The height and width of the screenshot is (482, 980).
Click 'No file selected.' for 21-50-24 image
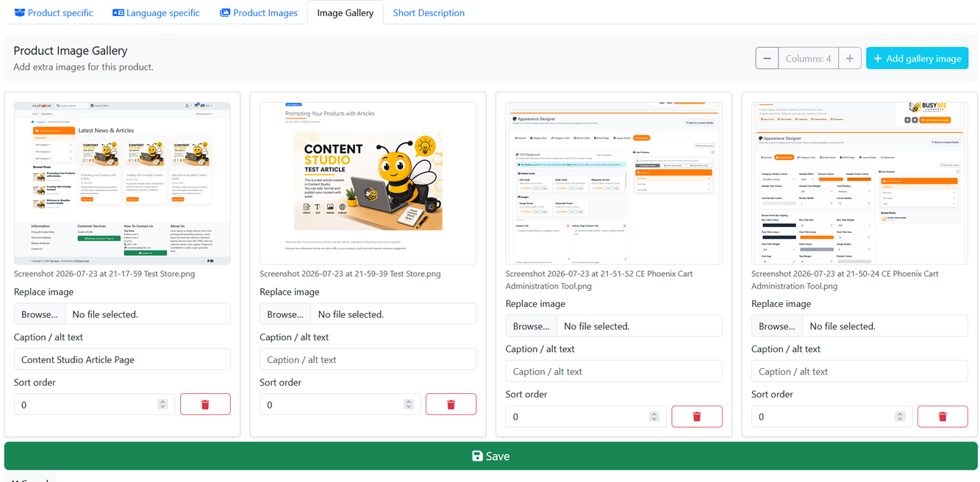click(843, 325)
